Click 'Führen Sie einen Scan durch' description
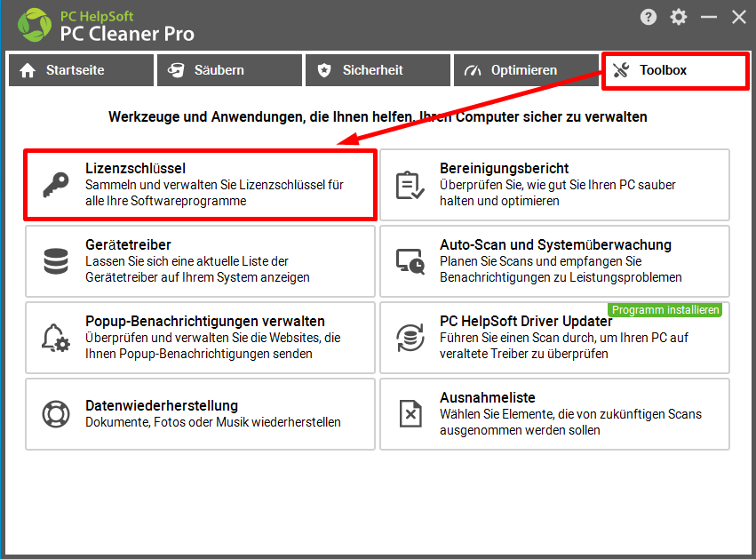 (564, 346)
